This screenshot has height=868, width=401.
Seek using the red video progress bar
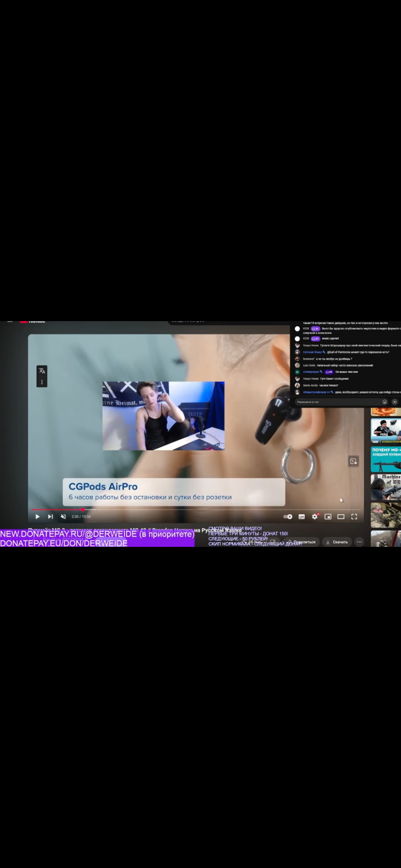click(x=196, y=510)
